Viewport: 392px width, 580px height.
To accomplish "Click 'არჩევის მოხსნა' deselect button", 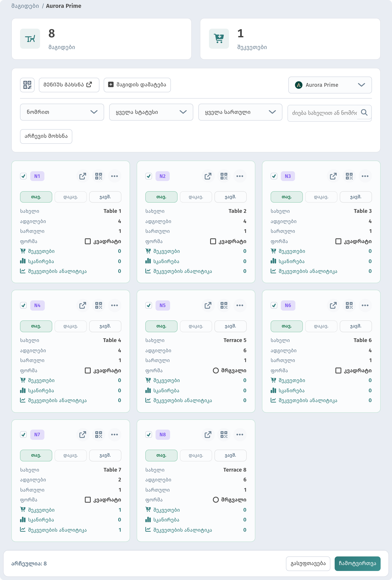I will [46, 136].
